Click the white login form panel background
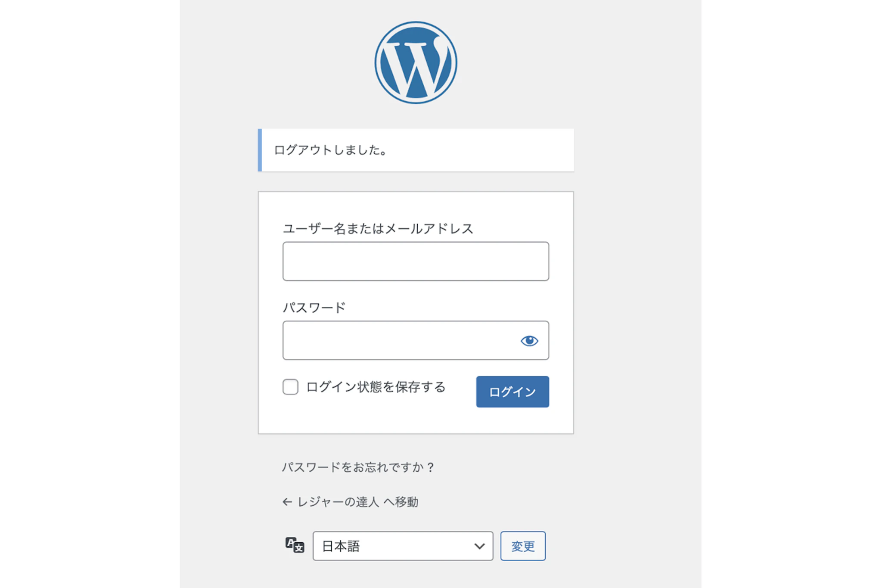The image size is (882, 588). (416, 418)
